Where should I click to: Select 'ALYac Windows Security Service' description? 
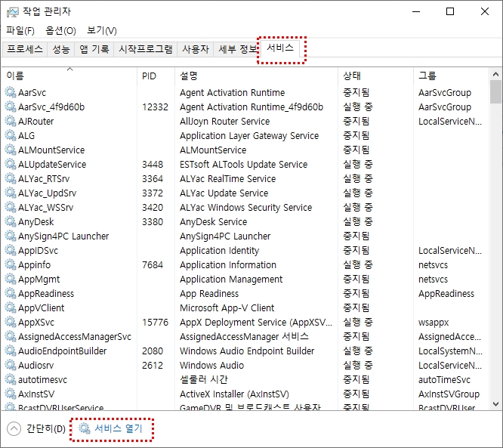245,207
